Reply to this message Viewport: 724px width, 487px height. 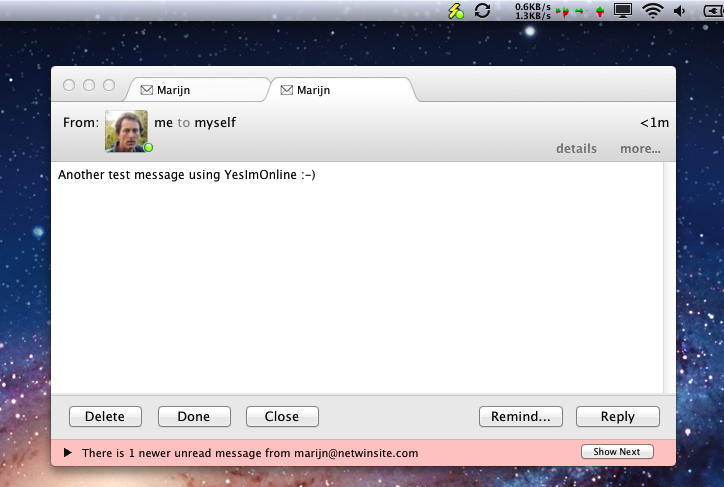tap(618, 416)
